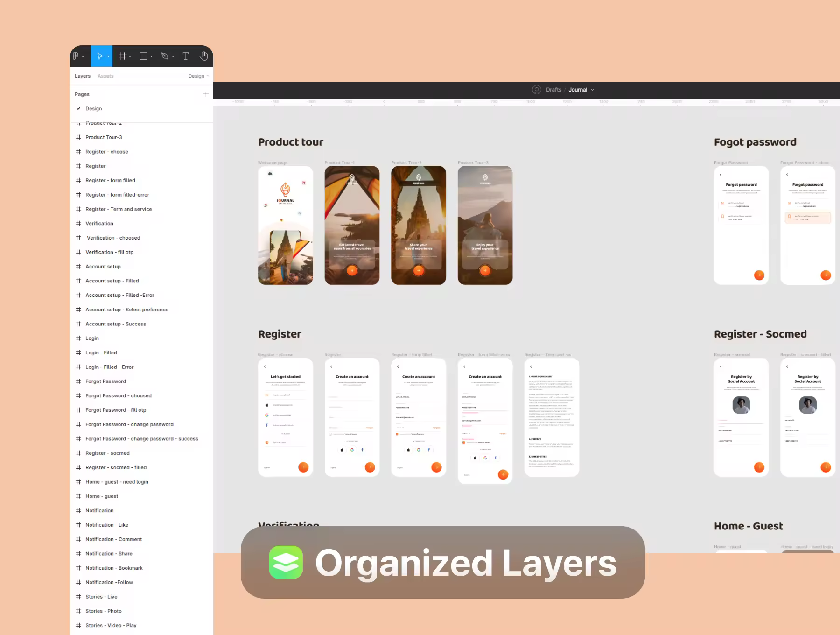Image resolution: width=840 pixels, height=635 pixels.
Task: Click the user avatar icon in title bar
Action: pyautogui.click(x=537, y=90)
